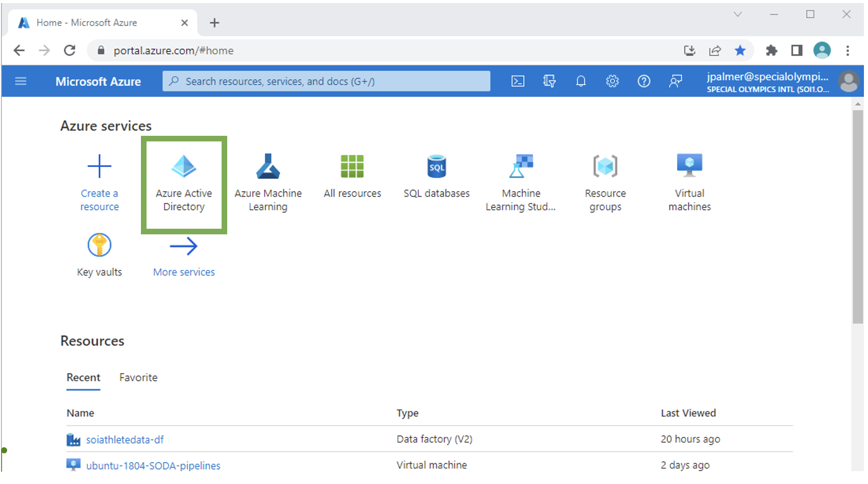Toggle the browser side panel icon
This screenshot has height=484, width=868.
click(x=797, y=50)
